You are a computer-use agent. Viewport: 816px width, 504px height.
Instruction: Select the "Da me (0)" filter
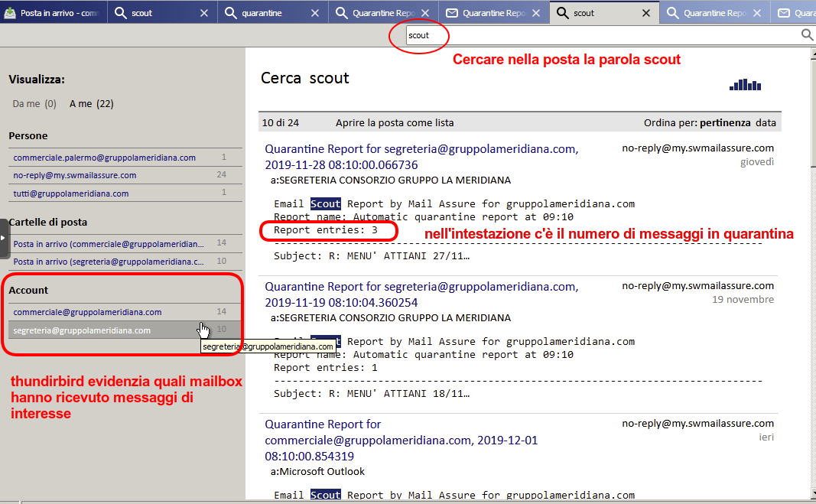34,104
